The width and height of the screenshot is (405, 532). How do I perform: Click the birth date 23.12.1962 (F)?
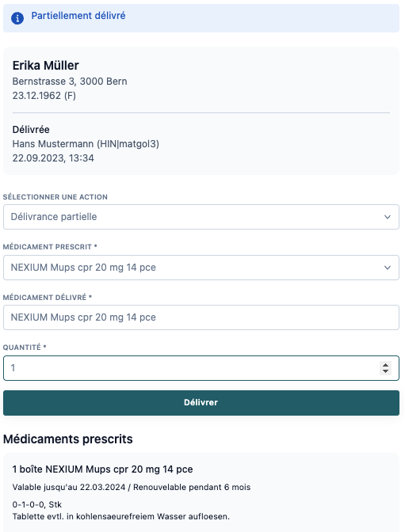point(44,96)
